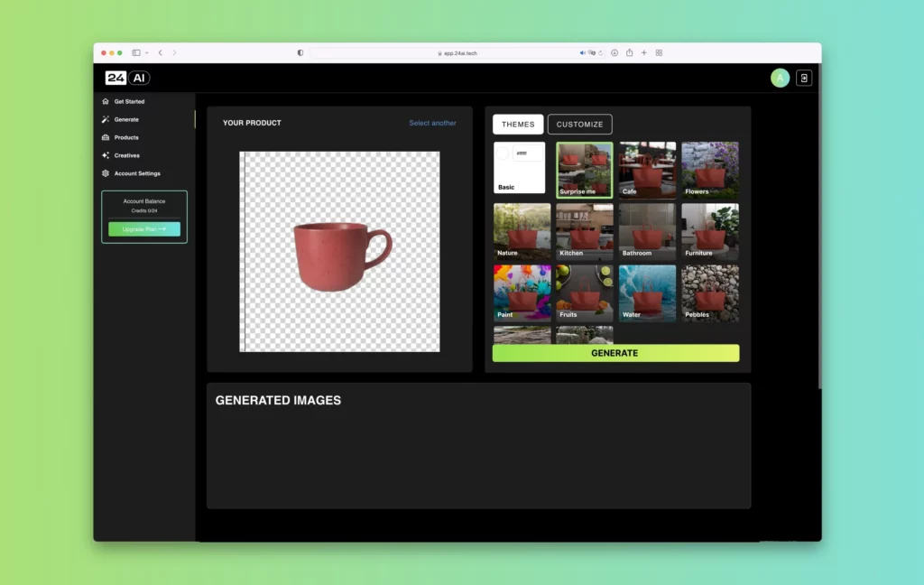Click the Select another link
The width and height of the screenshot is (924, 585).
point(432,124)
